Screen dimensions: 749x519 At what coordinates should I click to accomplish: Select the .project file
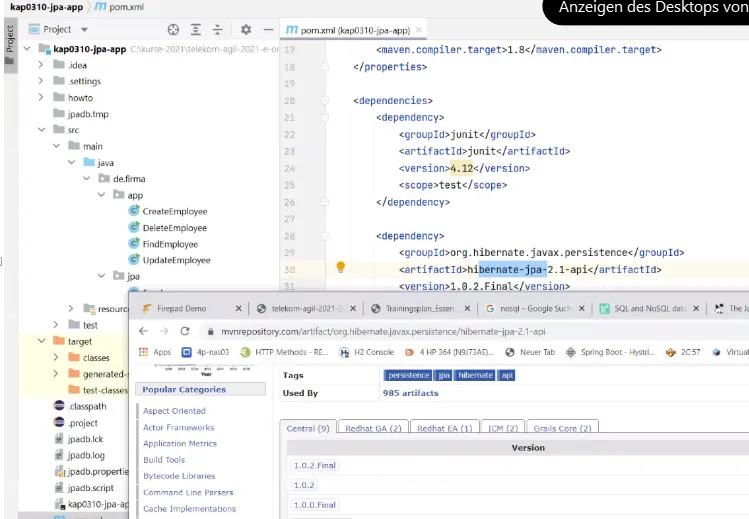click(82, 423)
